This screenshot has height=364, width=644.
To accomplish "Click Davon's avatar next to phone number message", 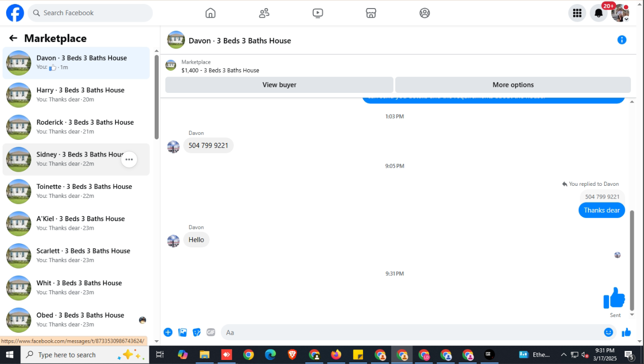I will [173, 147].
